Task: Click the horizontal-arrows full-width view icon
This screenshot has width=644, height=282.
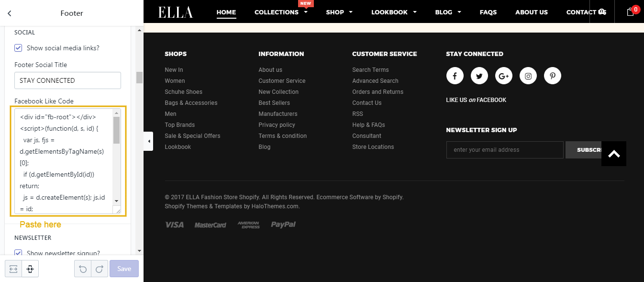Action: pos(13,269)
